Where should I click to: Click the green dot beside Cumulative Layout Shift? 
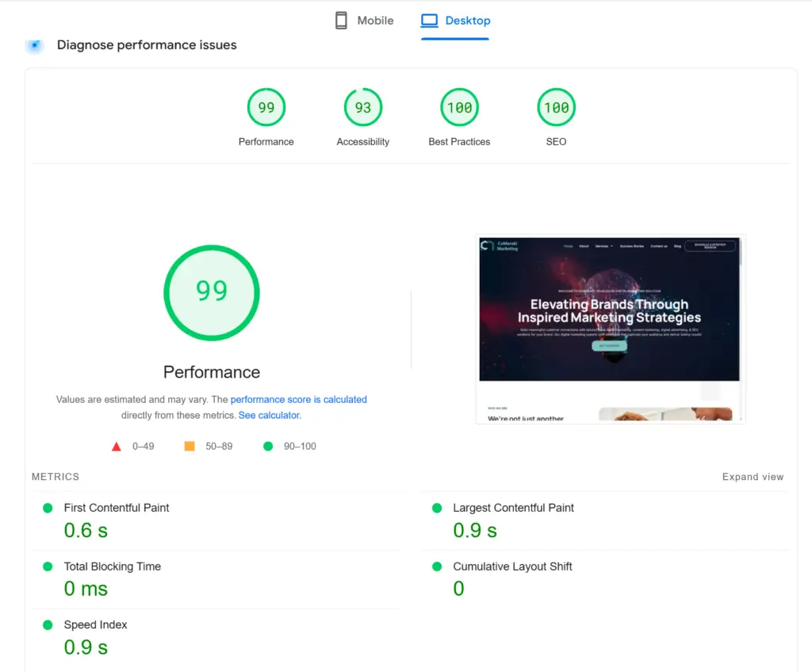[437, 566]
